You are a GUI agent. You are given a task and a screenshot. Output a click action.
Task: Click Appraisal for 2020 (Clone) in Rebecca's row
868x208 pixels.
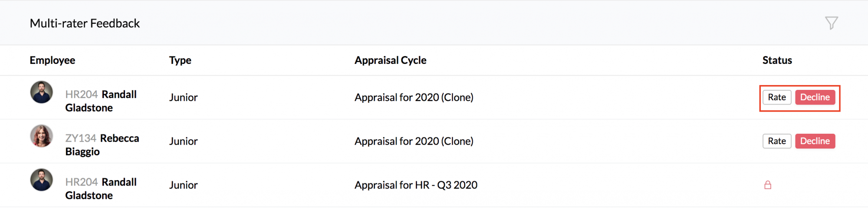pyautogui.click(x=414, y=141)
